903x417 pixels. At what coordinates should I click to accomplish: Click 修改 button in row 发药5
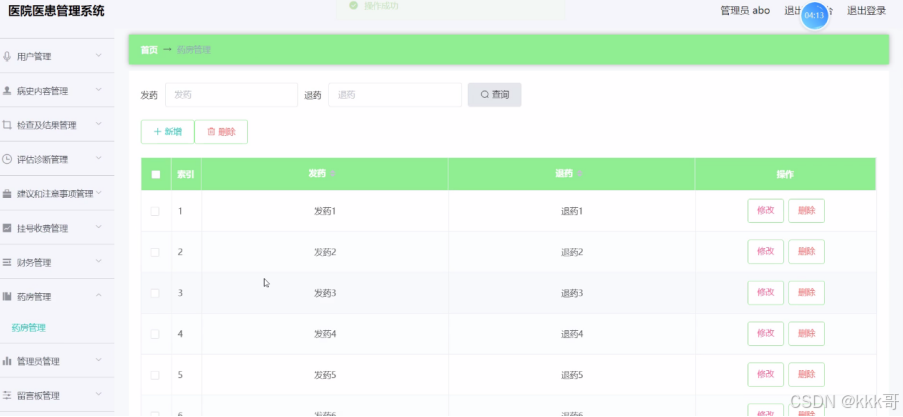coord(765,374)
